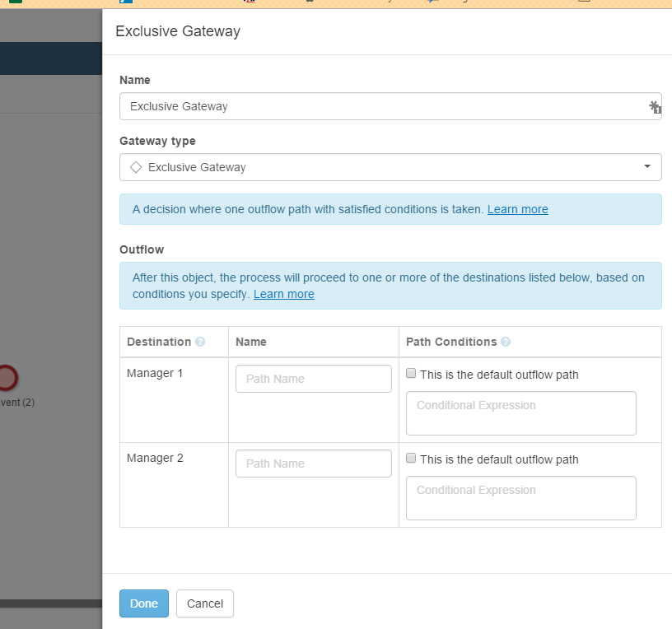The height and width of the screenshot is (629, 672).
Task: Enable default outflow path for Manager 2
Action: point(411,459)
